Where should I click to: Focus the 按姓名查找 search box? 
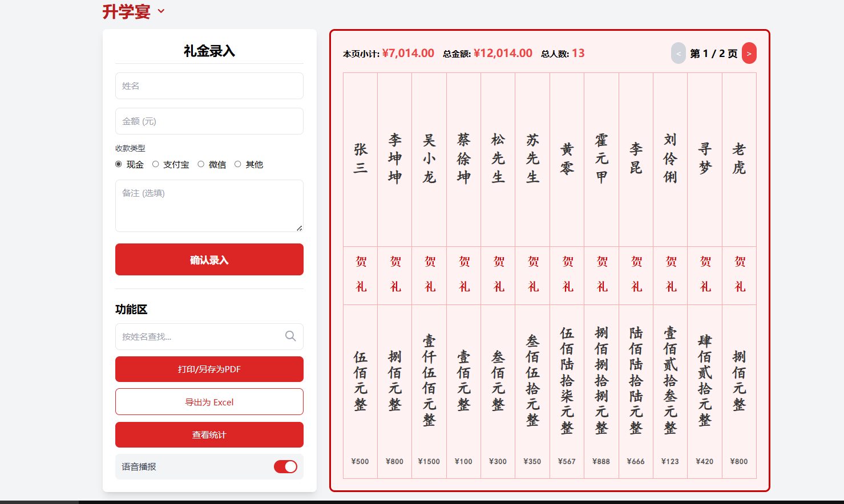(200, 337)
